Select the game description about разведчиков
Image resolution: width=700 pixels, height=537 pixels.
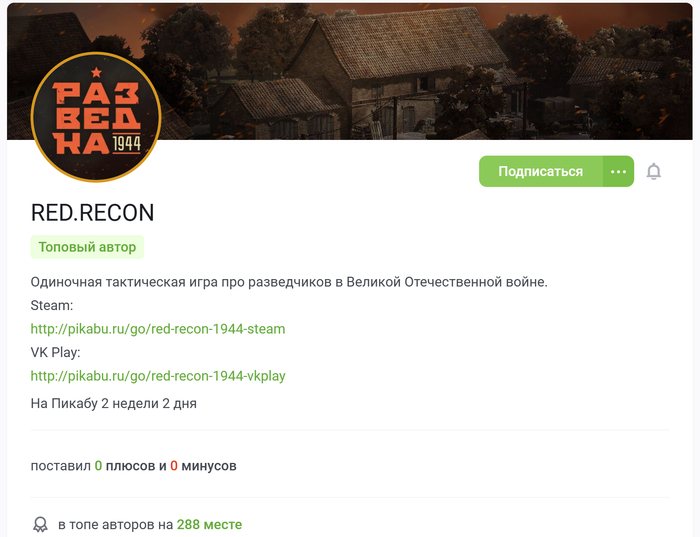point(289,282)
